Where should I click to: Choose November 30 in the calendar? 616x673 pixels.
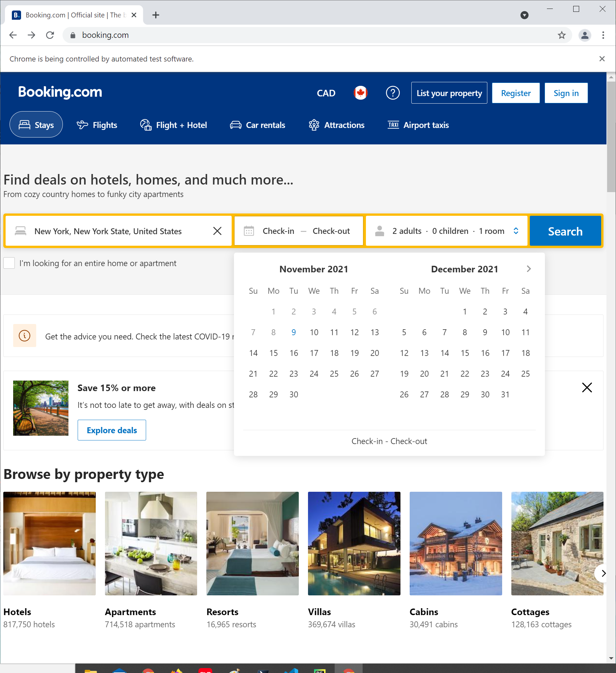[x=294, y=394]
